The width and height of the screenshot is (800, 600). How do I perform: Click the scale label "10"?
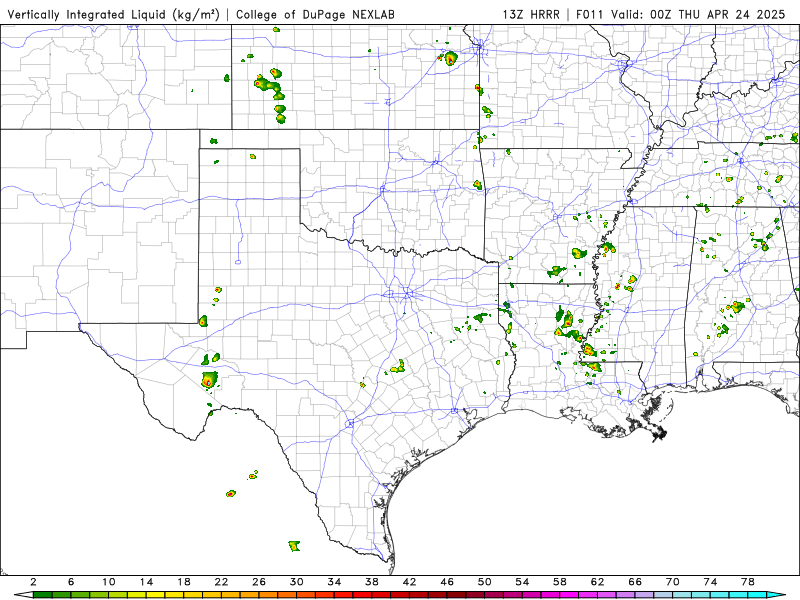[109, 582]
